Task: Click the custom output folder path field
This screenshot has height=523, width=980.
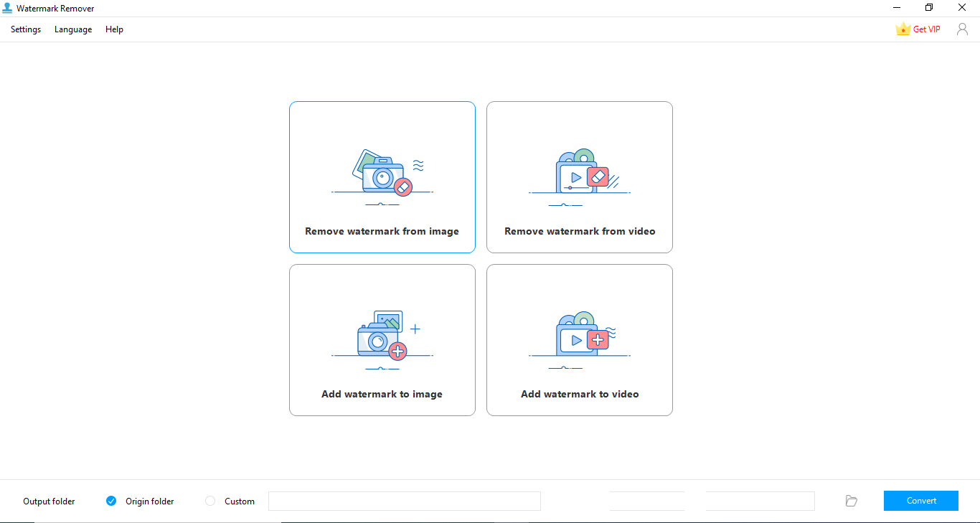Action: click(x=404, y=501)
